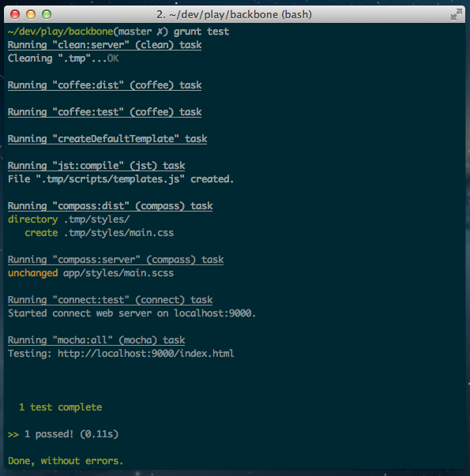Click line Cleaning ".tmp"...OK
470x476 pixels.
tap(63, 58)
